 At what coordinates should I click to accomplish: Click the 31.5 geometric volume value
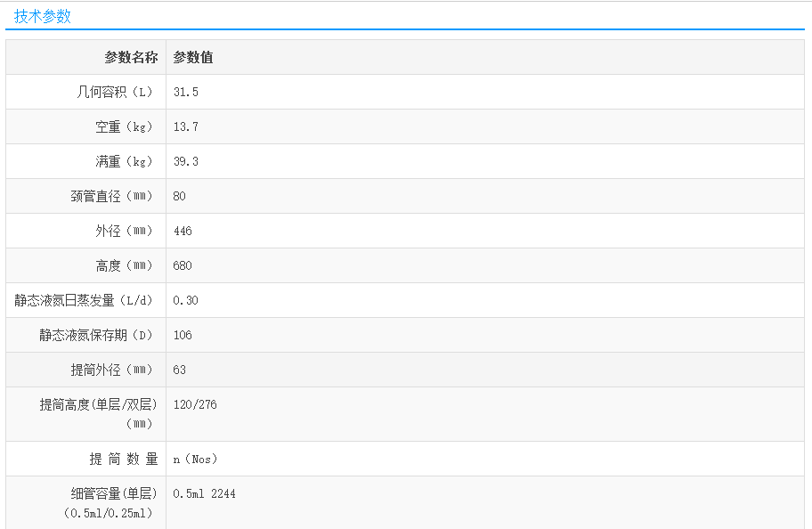(186, 92)
